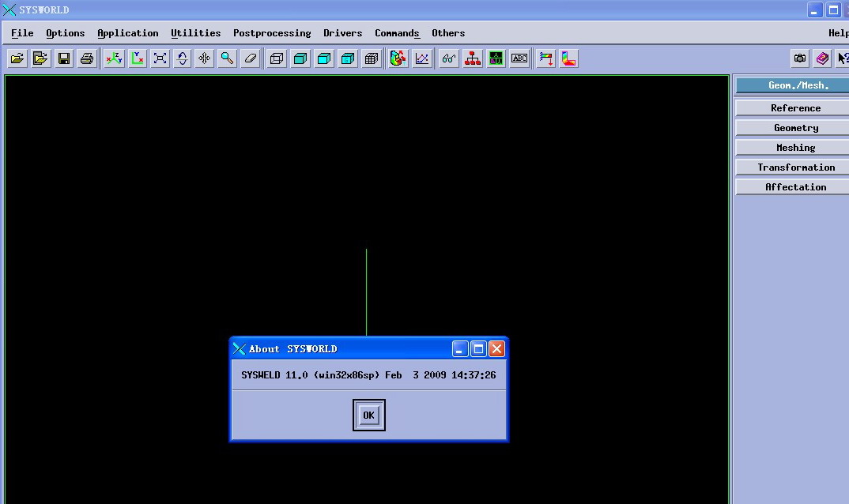This screenshot has height=504, width=849.
Task: Open the File menu
Action: [22, 33]
